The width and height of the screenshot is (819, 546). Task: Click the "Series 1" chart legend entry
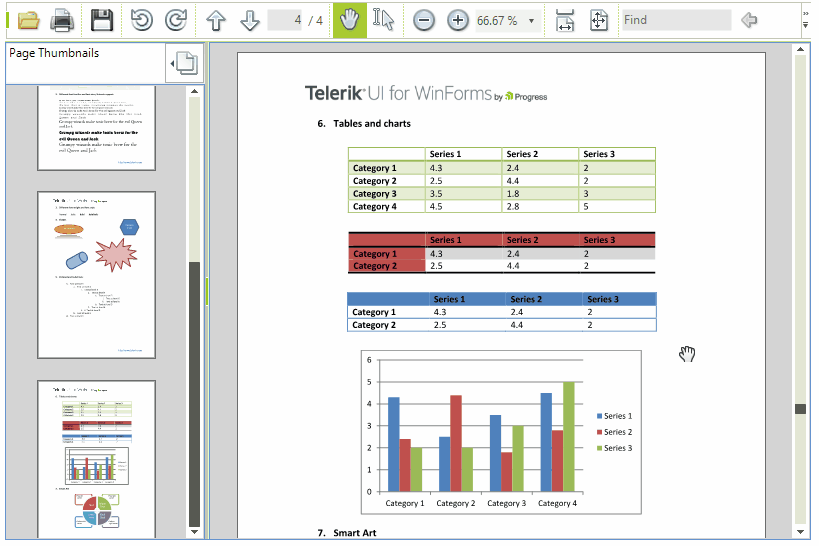(614, 416)
